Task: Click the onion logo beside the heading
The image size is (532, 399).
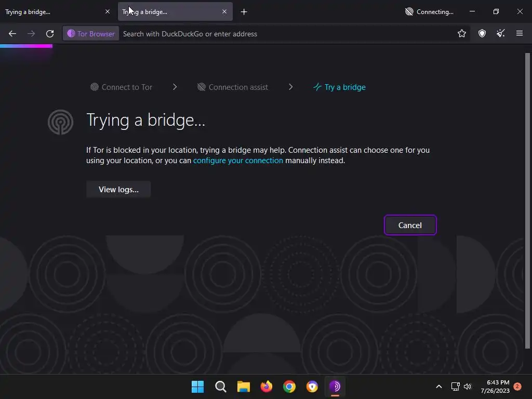Action: pyautogui.click(x=60, y=122)
